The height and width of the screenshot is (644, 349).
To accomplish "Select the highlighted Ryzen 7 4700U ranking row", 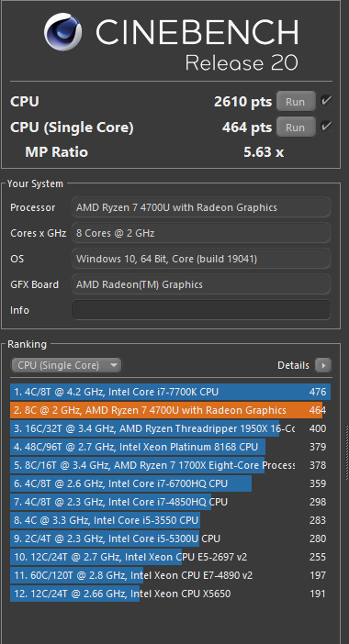I will pos(170,410).
